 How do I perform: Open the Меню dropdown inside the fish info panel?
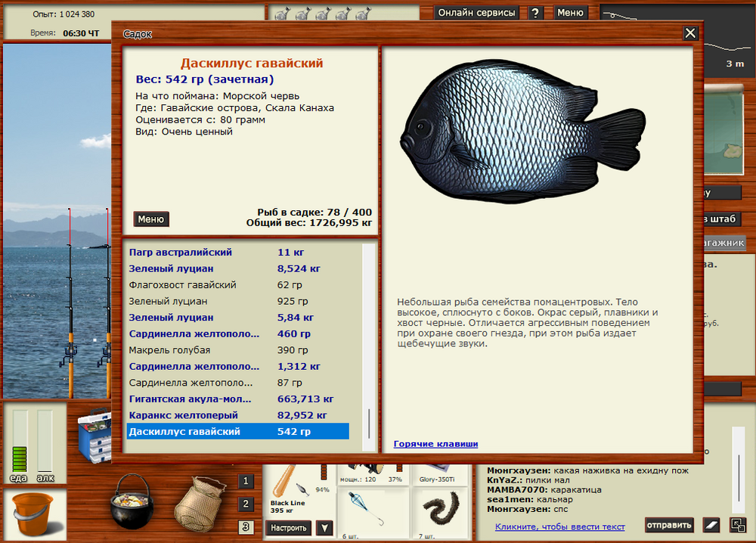151,219
